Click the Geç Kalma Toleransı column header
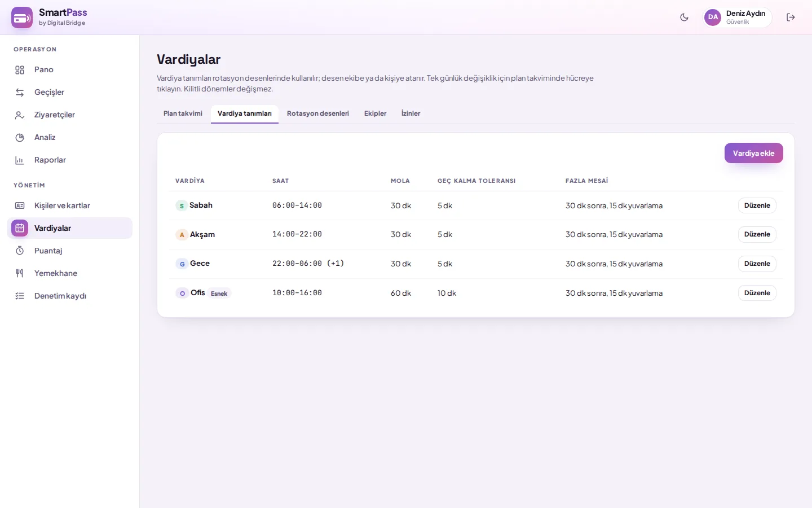This screenshot has height=508, width=812. (476, 181)
